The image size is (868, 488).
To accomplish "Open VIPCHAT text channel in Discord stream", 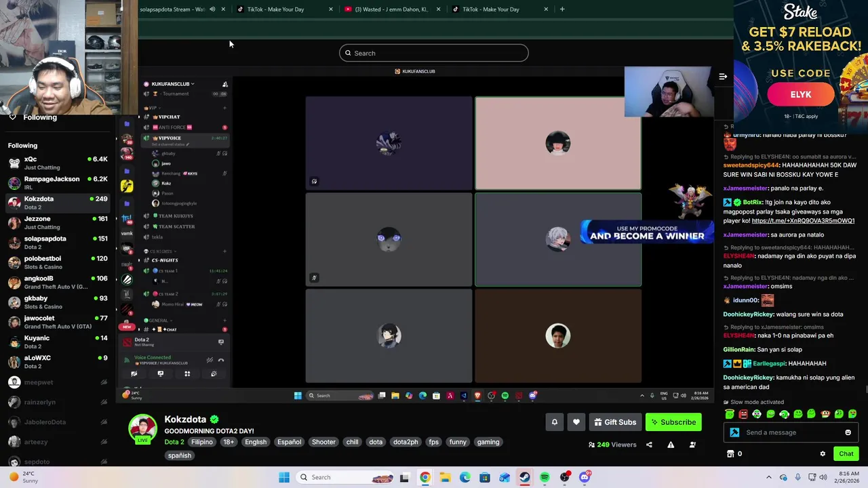I will coord(168,117).
